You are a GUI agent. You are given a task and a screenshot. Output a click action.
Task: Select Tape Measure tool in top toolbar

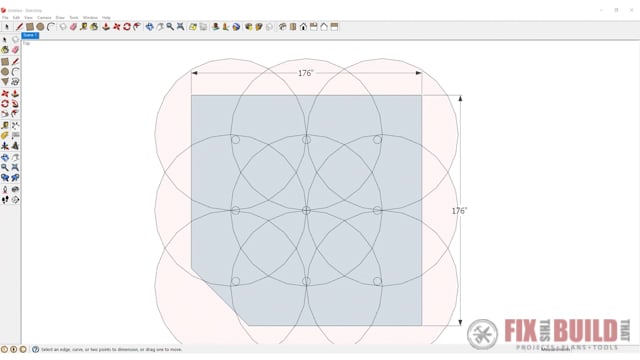pyautogui.click(x=83, y=27)
